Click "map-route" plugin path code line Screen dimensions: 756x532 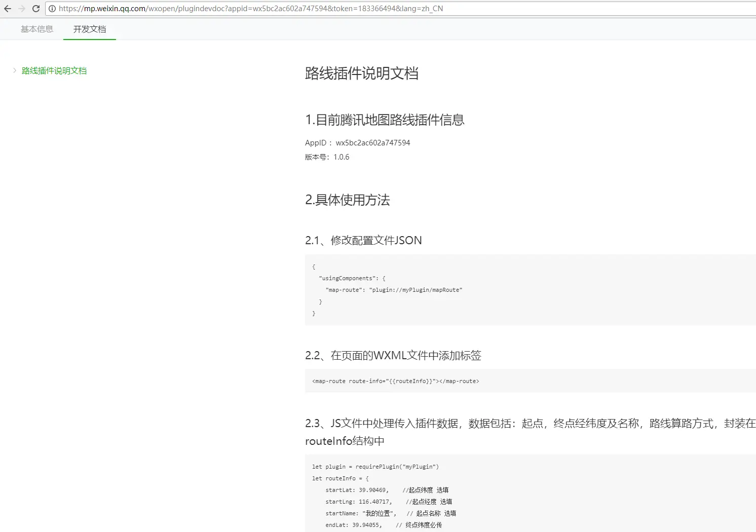(394, 290)
